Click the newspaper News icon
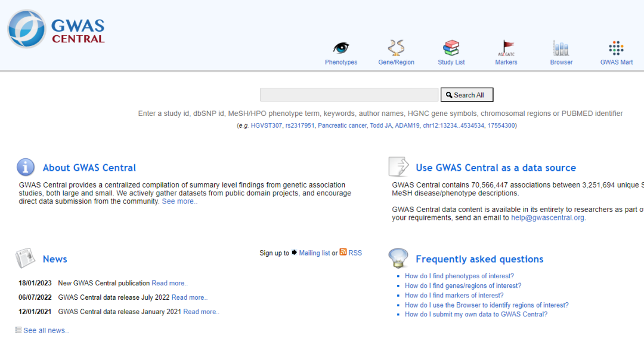Screen dimensions: 644x338 point(25,259)
